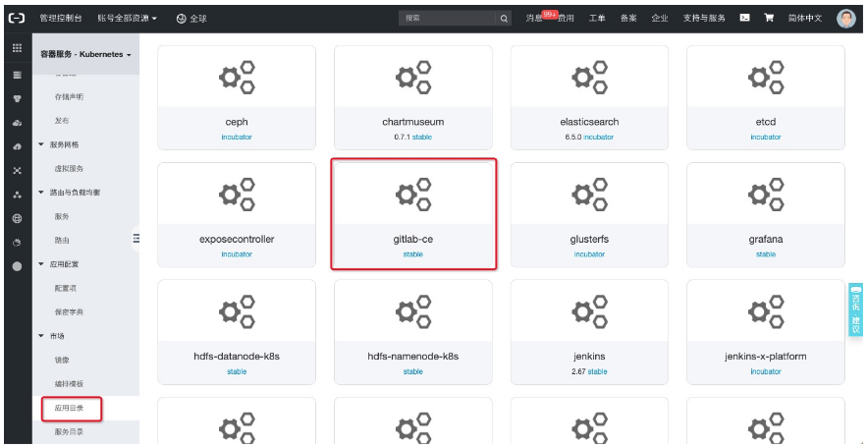The image size is (868, 448).
Task: Select the 路由 sidebar item
Action: pyautogui.click(x=62, y=241)
